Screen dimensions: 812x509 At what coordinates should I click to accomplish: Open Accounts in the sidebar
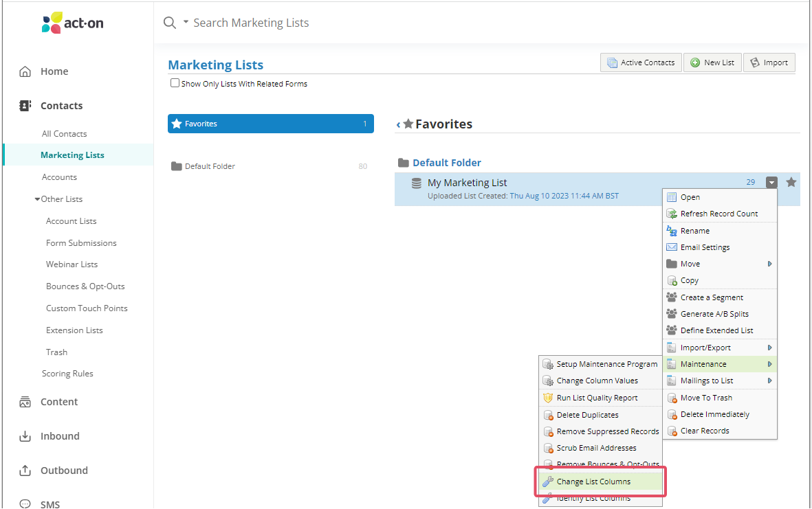coord(59,177)
